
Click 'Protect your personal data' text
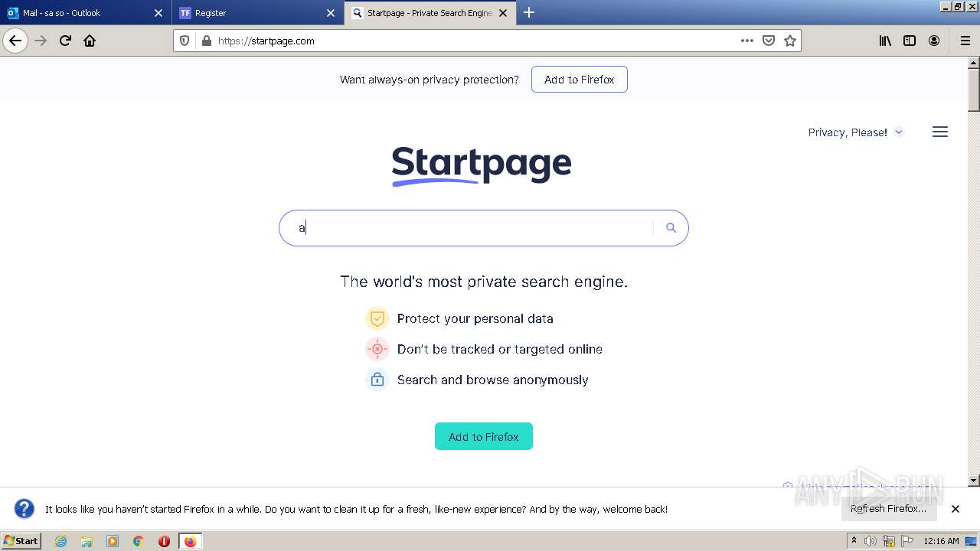pos(475,318)
